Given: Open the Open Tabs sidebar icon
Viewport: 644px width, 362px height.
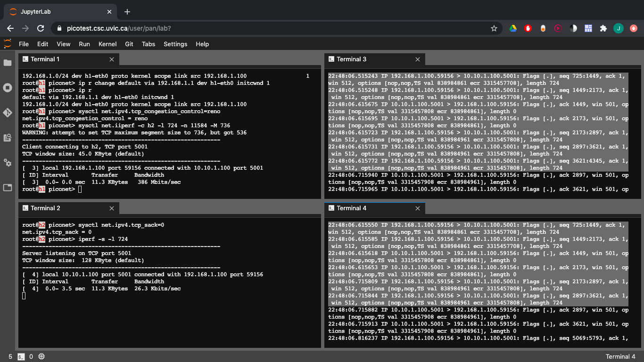Looking at the screenshot, I should [8, 188].
